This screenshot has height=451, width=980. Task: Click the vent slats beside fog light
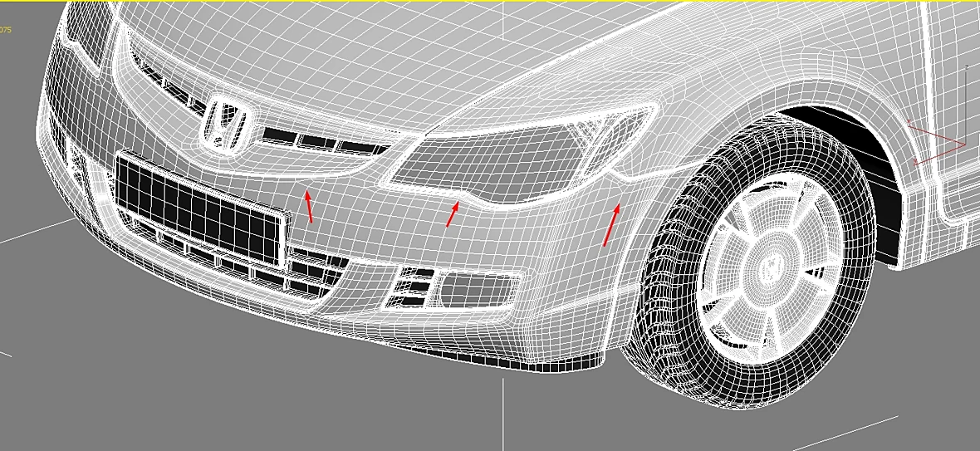[411, 286]
